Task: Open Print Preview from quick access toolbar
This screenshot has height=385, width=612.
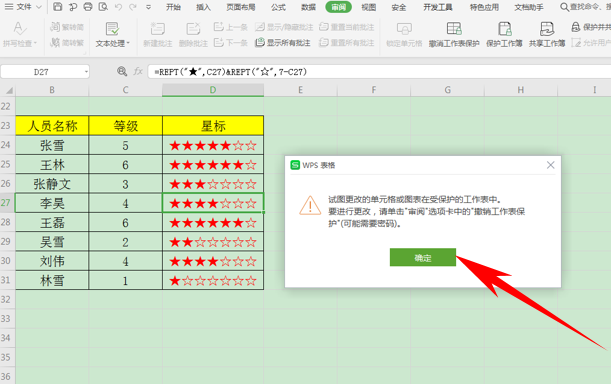Action: pyautogui.click(x=103, y=7)
